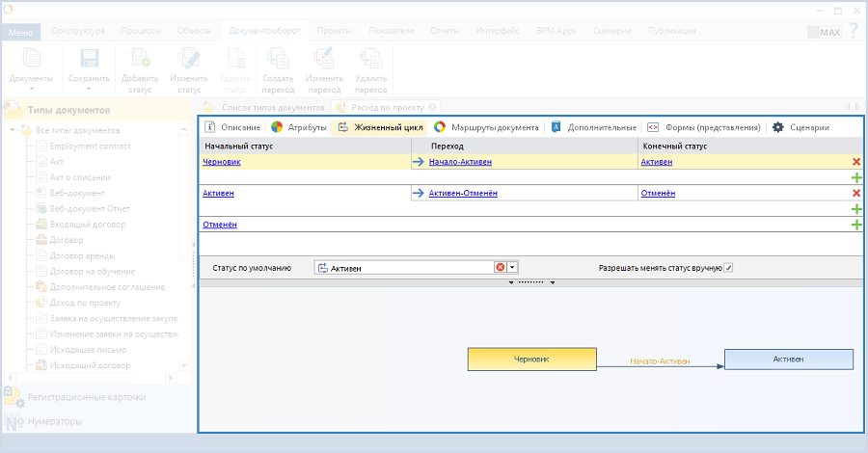
Task: Toggle Разрешать менять статус вручную checkbox
Action: pos(729,267)
